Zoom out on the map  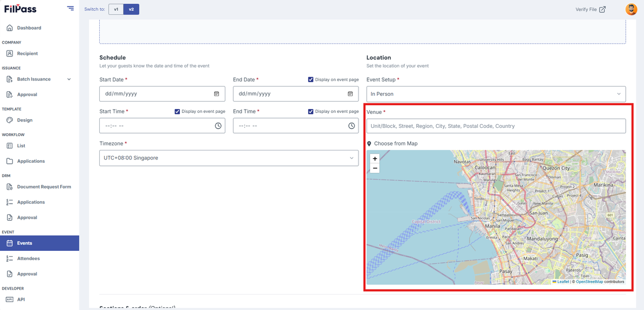pyautogui.click(x=375, y=168)
